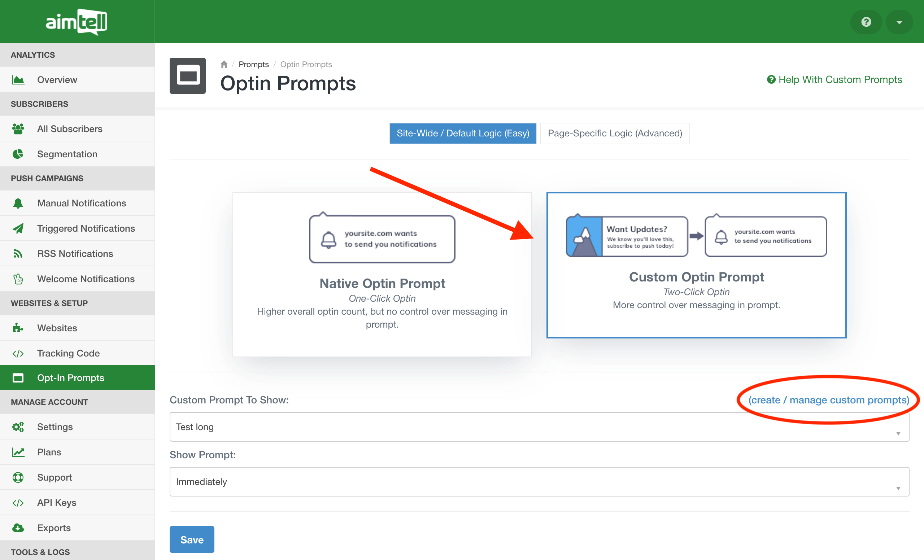
Task: Open the account dropdown arrow in header
Action: click(899, 22)
